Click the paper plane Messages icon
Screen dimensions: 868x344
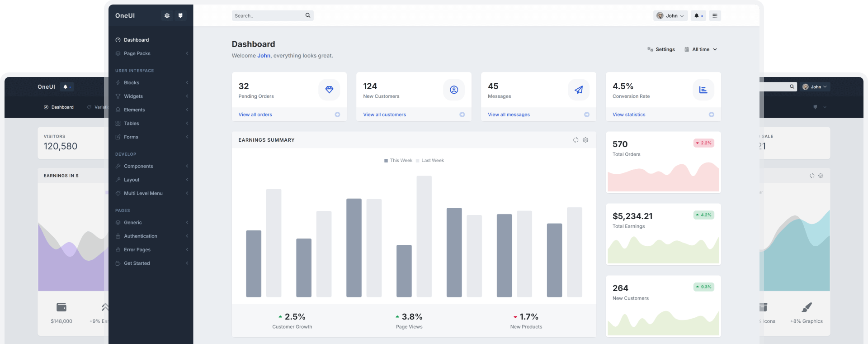coord(579,90)
